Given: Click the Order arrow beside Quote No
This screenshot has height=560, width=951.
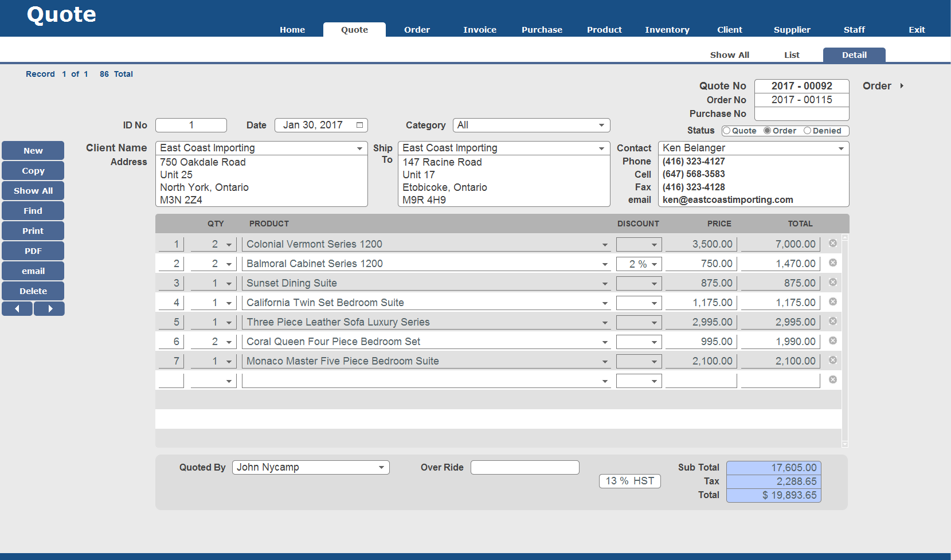Looking at the screenshot, I should click(x=902, y=86).
